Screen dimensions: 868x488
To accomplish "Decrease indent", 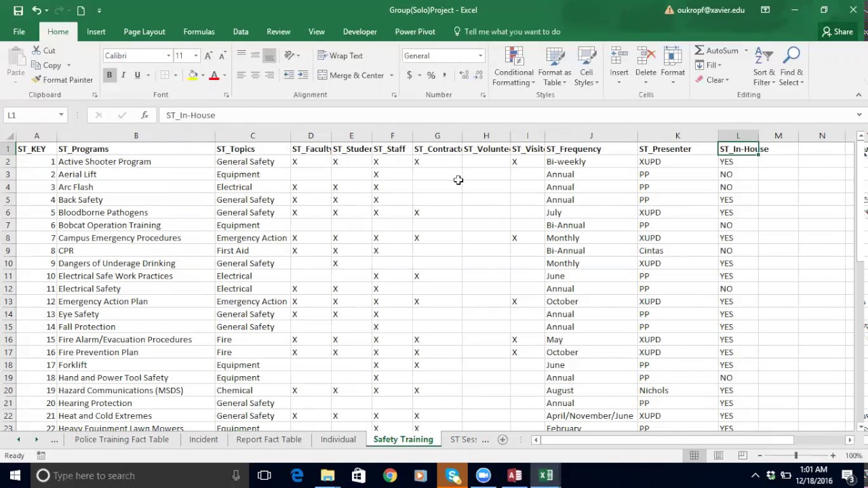I will [289, 75].
